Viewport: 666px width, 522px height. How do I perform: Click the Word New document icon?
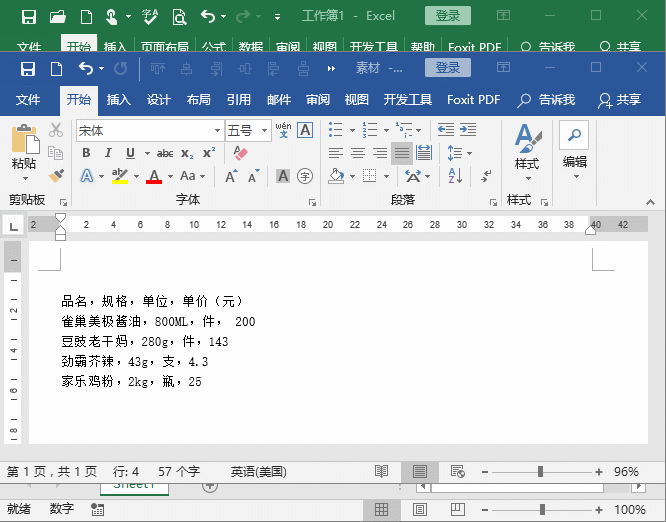click(56, 68)
